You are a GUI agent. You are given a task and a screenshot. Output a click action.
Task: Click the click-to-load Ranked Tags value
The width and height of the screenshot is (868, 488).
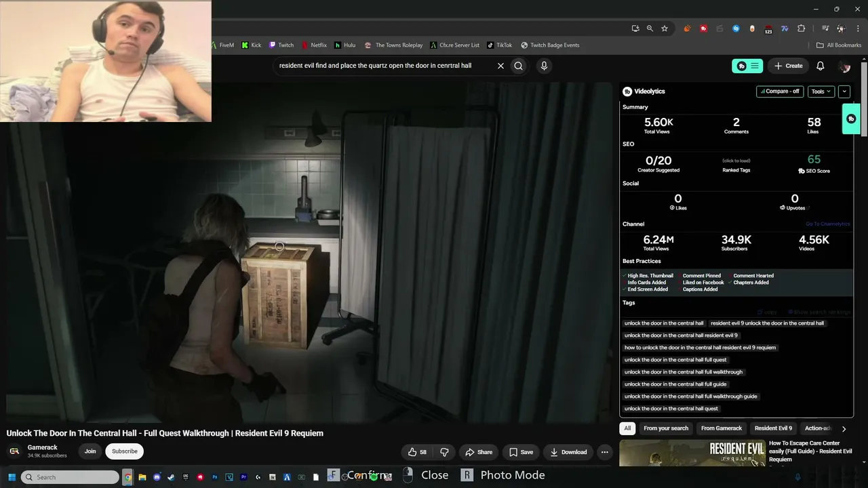click(x=736, y=161)
